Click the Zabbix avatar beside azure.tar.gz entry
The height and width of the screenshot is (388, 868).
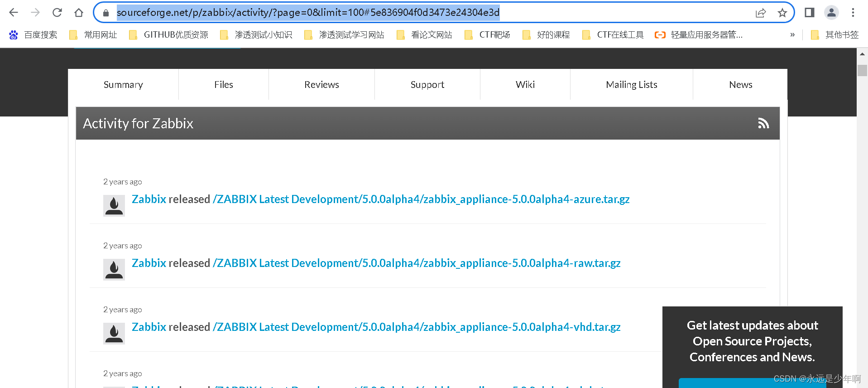point(114,206)
